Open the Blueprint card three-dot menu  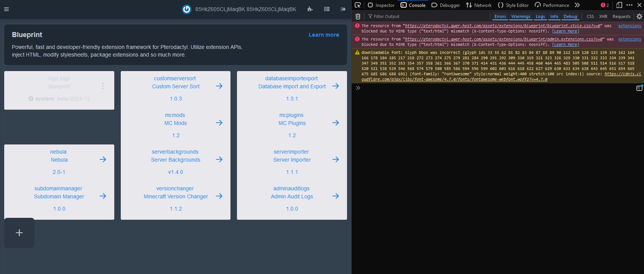coord(102,86)
